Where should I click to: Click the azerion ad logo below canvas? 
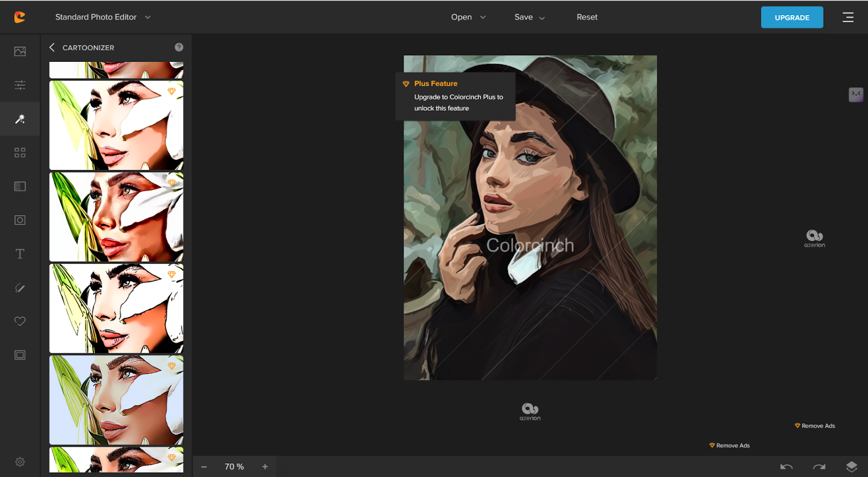[530, 411]
